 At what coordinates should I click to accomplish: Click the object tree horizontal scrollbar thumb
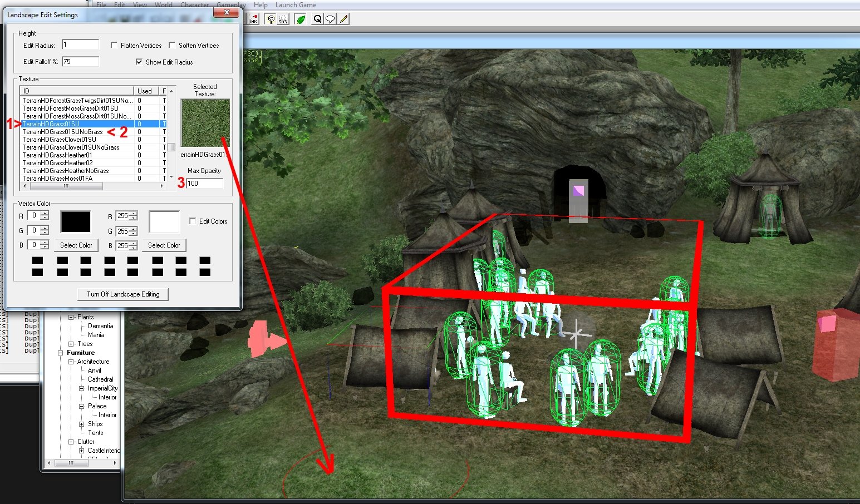click(71, 463)
